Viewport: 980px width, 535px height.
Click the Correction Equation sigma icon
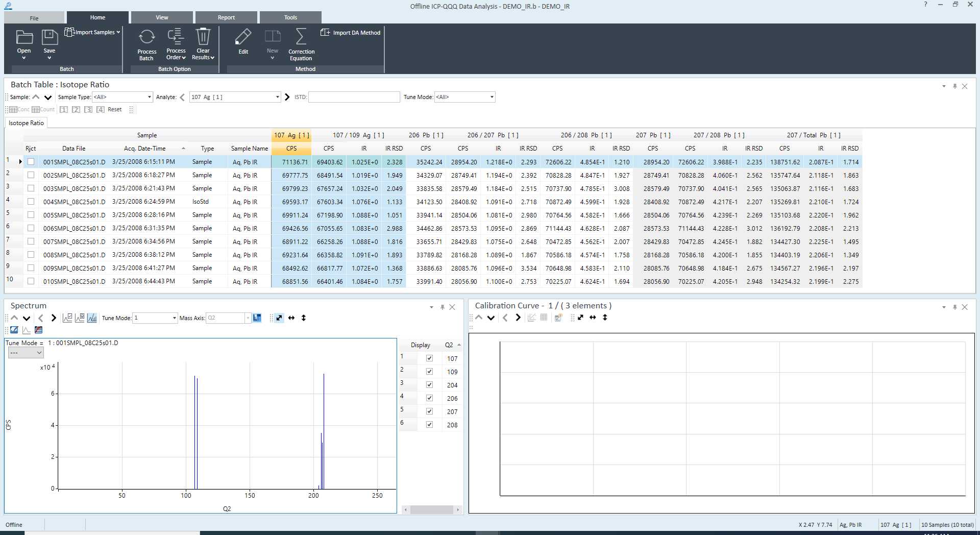[301, 37]
